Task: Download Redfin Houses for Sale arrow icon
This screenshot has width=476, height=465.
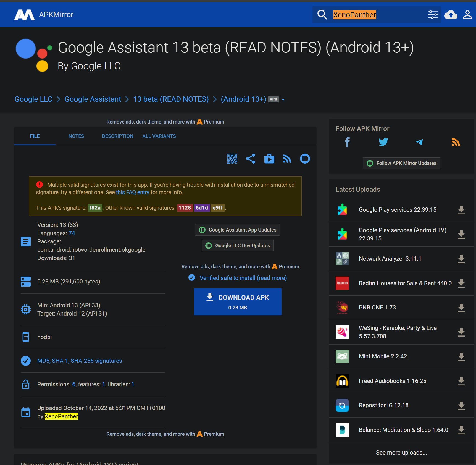Action: [461, 283]
